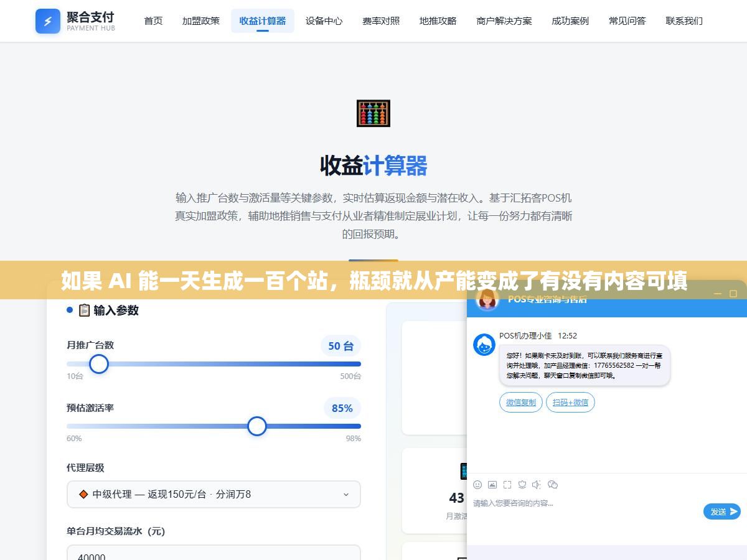Image resolution: width=747 pixels, height=560 pixels.
Task: Open the emoji picker in chat
Action: pos(477,485)
